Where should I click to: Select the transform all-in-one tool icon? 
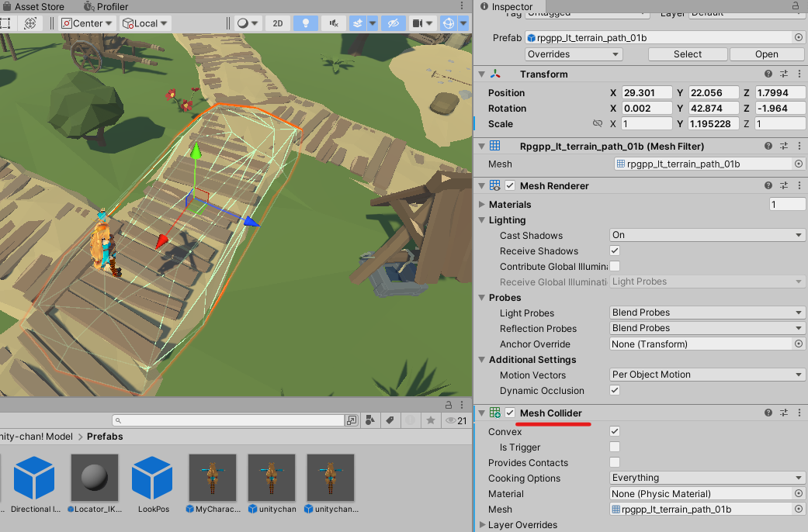click(30, 23)
